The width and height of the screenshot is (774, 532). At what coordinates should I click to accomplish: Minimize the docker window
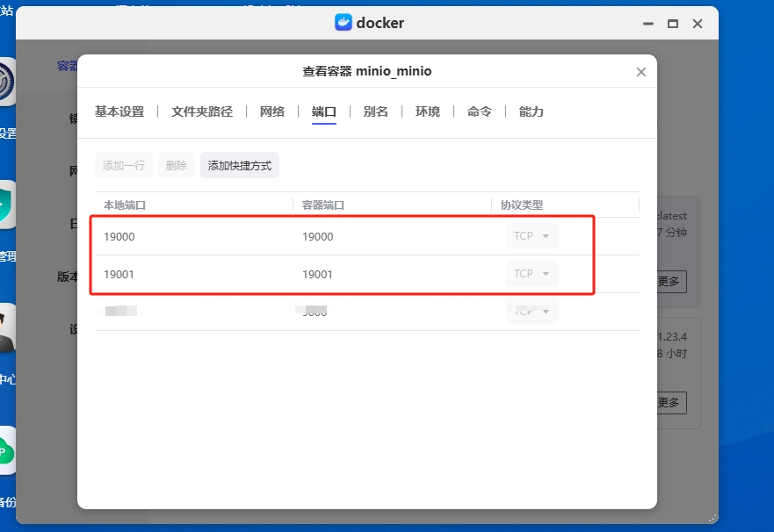pyautogui.click(x=648, y=24)
